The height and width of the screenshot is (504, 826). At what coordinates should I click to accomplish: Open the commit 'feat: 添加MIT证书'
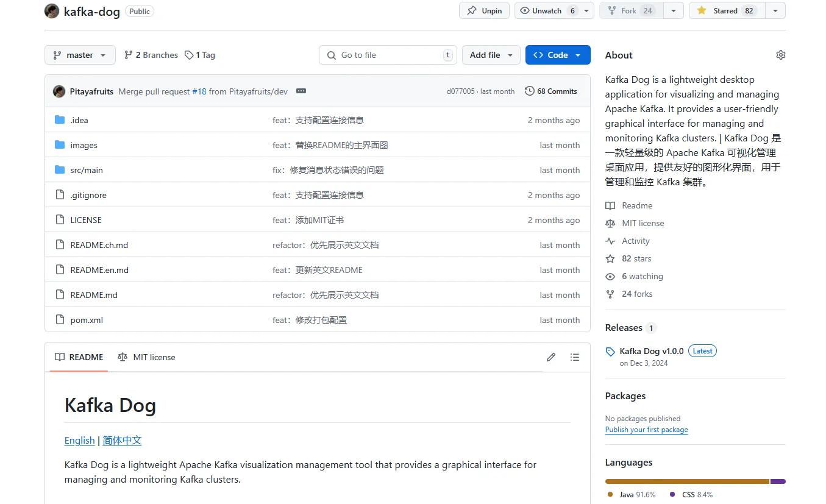pyautogui.click(x=308, y=220)
